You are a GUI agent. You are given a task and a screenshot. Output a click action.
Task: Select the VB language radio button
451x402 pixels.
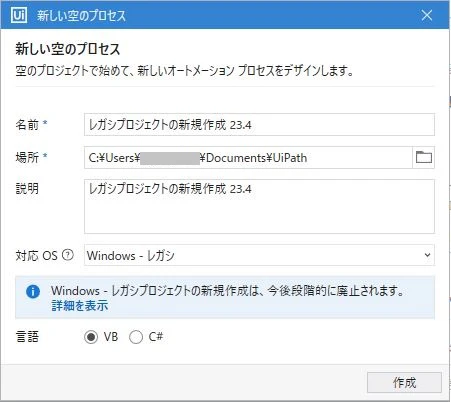coord(91,337)
